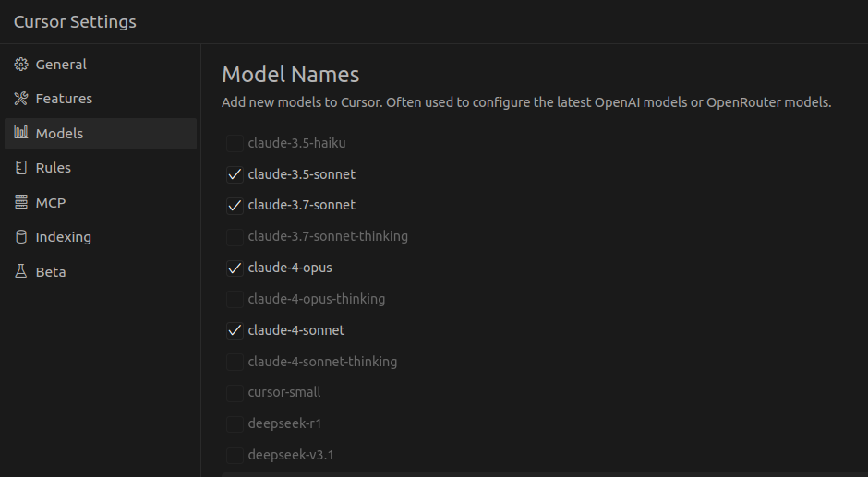Click the deepseek-r1 label text
Image resolution: width=868 pixels, height=477 pixels.
point(284,423)
